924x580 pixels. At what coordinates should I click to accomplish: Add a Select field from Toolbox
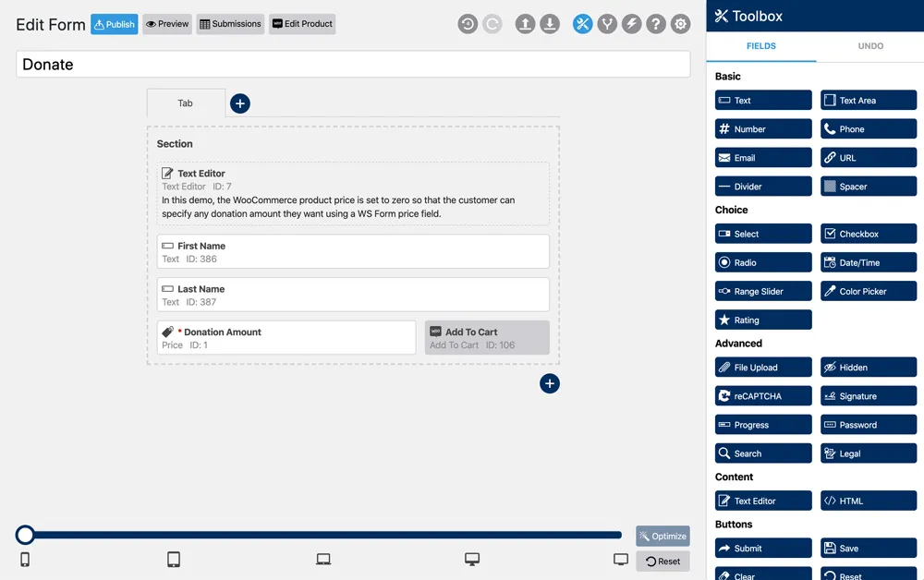coord(763,234)
